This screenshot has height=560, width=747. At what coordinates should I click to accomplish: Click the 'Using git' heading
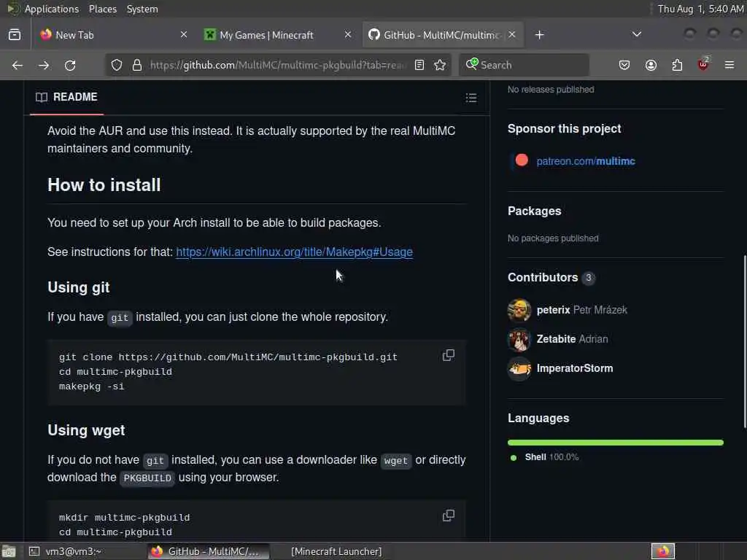click(79, 287)
